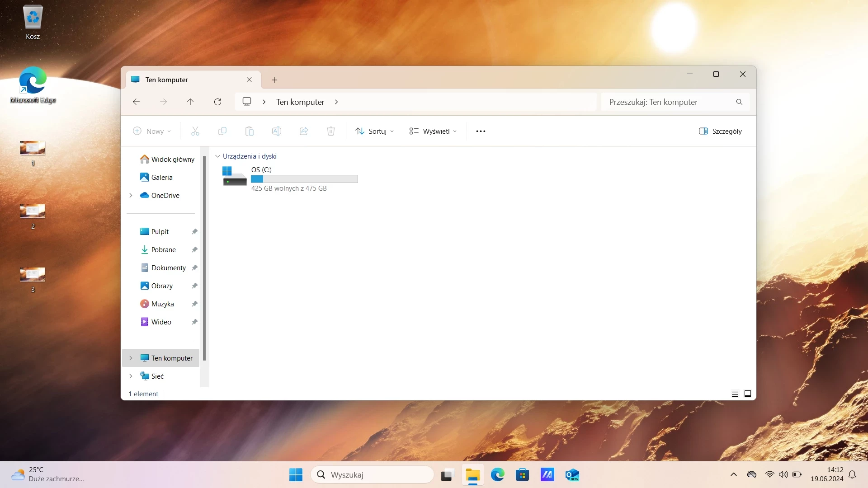Open the Microsoft Store from the taskbar
This screenshot has width=868, height=488.
(522, 475)
